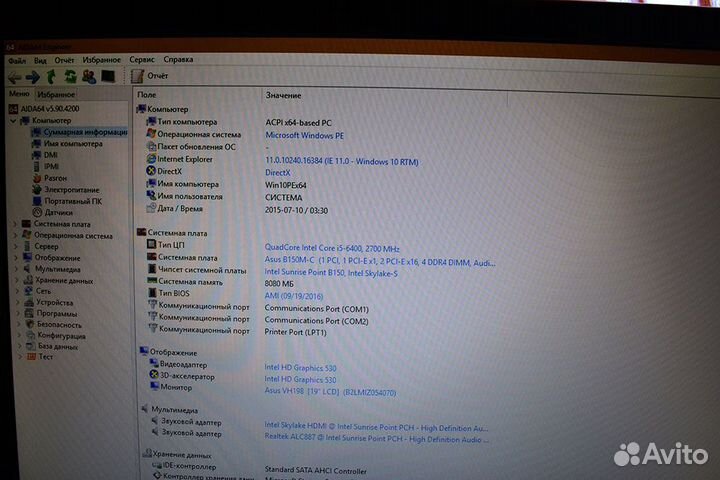Open the Microsoft Windows PE link
This screenshot has width=720, height=480.
click(304, 134)
